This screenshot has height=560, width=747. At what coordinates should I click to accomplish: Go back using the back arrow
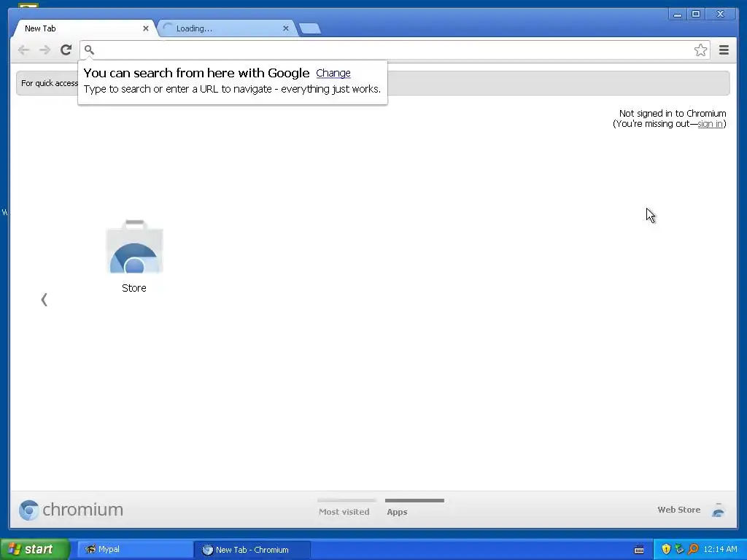[23, 50]
